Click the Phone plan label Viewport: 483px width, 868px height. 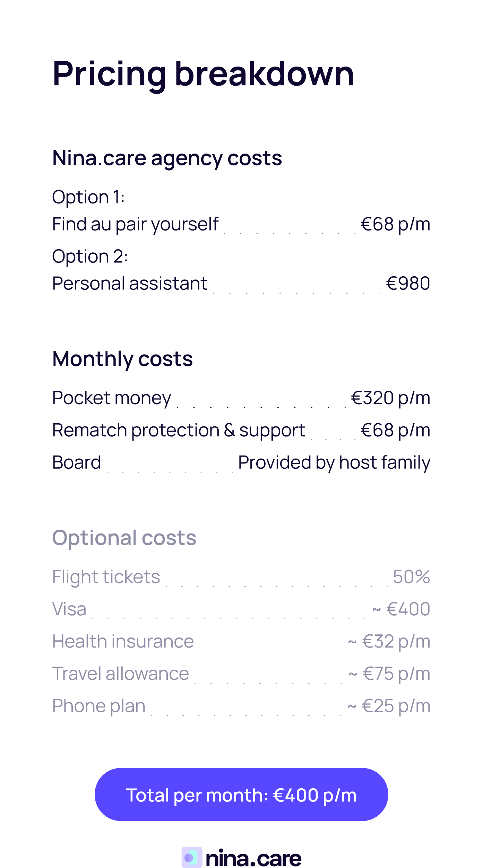click(98, 706)
